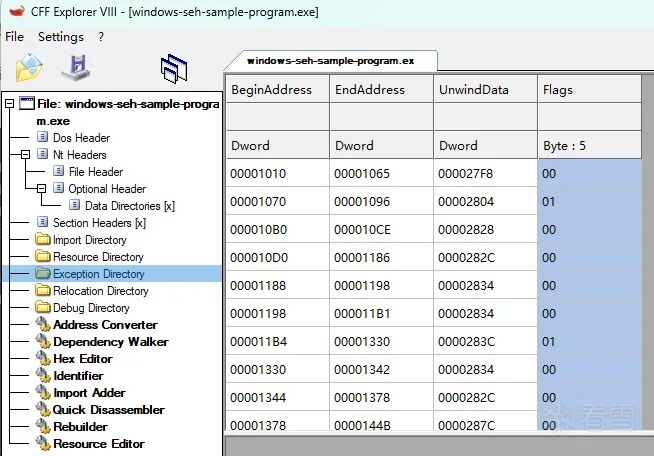Save the file using the floppy disk icon
The height and width of the screenshot is (456, 654).
[76, 67]
